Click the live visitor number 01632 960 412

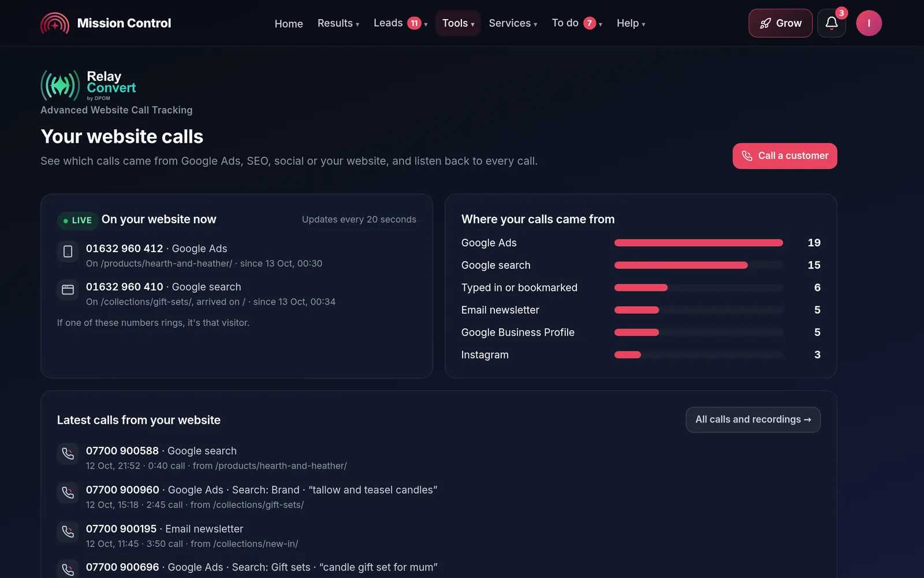124,249
